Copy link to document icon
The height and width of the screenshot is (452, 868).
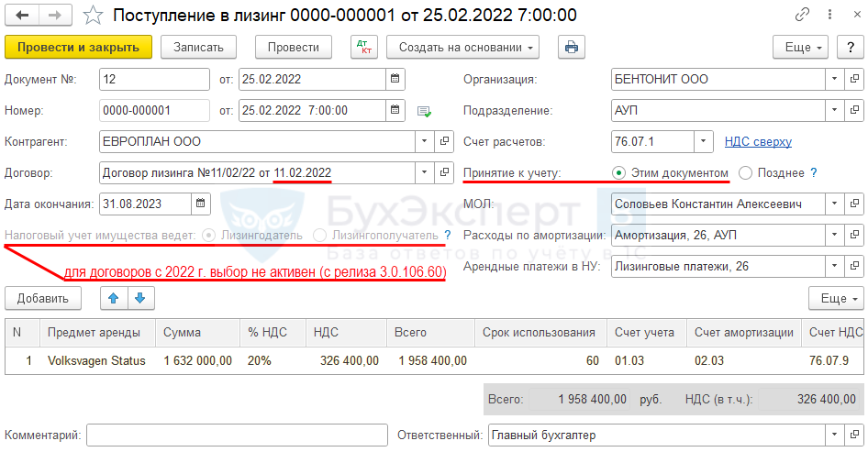coord(802,15)
